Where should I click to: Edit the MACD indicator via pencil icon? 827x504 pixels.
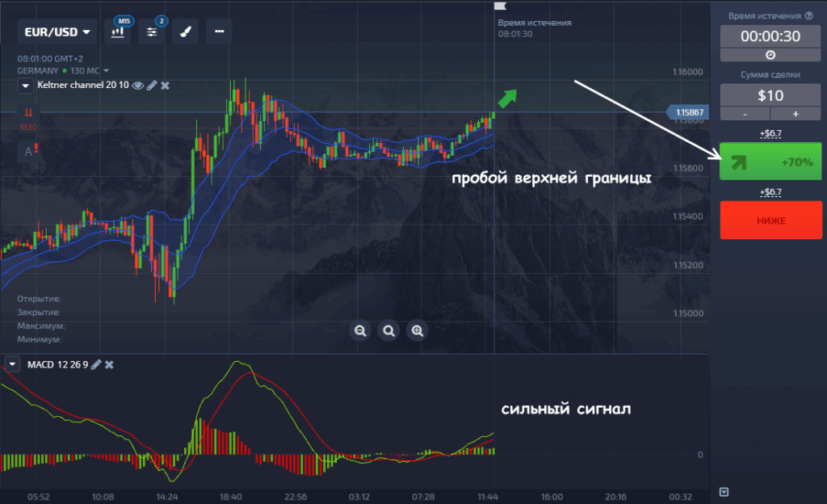pyautogui.click(x=96, y=364)
